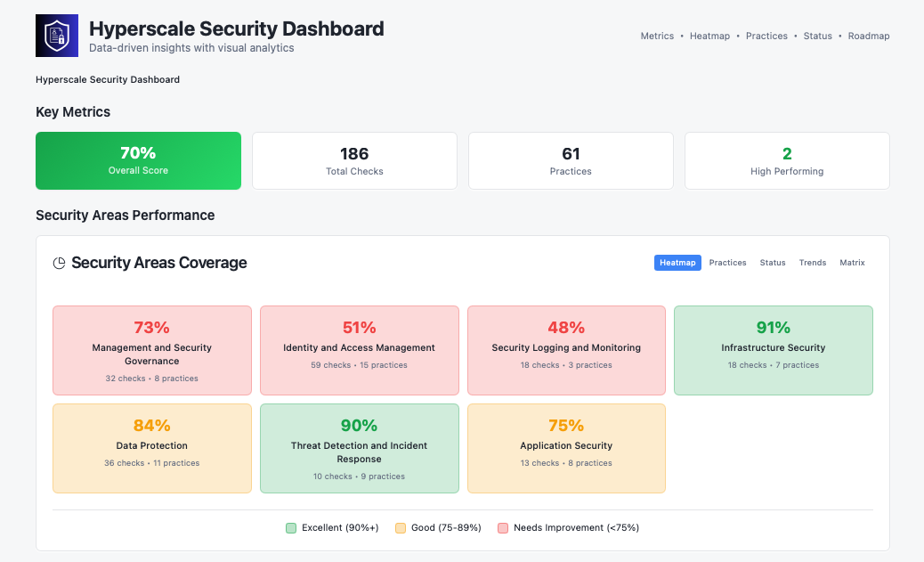The width and height of the screenshot is (924, 562).
Task: Click the Excellent (90%+) legend swatch
Action: coord(291,527)
